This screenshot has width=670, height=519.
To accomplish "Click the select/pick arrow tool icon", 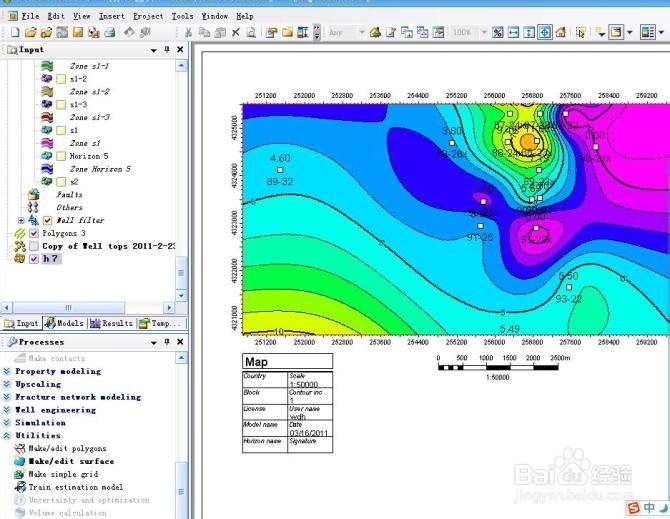I will (x=580, y=32).
